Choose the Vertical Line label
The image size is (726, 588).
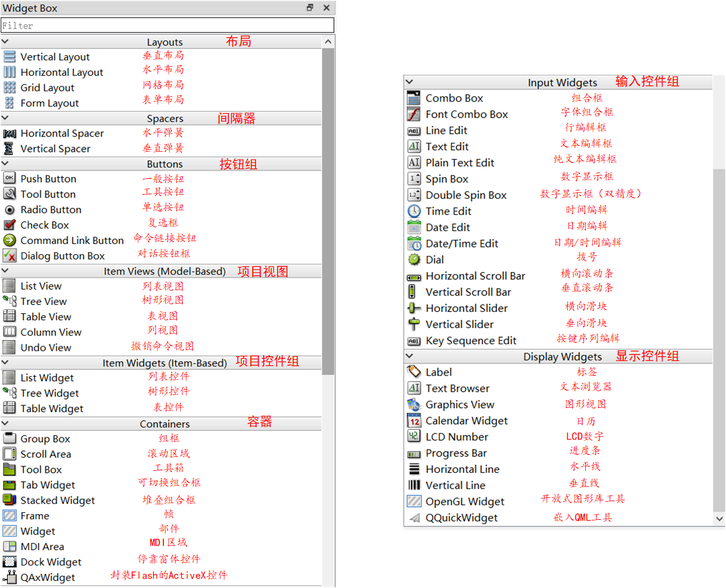pyautogui.click(x=456, y=486)
